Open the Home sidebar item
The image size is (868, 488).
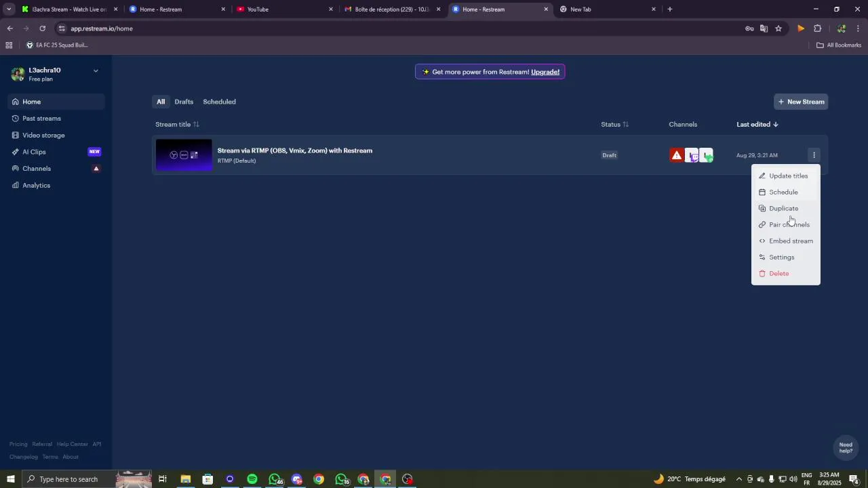(57, 102)
